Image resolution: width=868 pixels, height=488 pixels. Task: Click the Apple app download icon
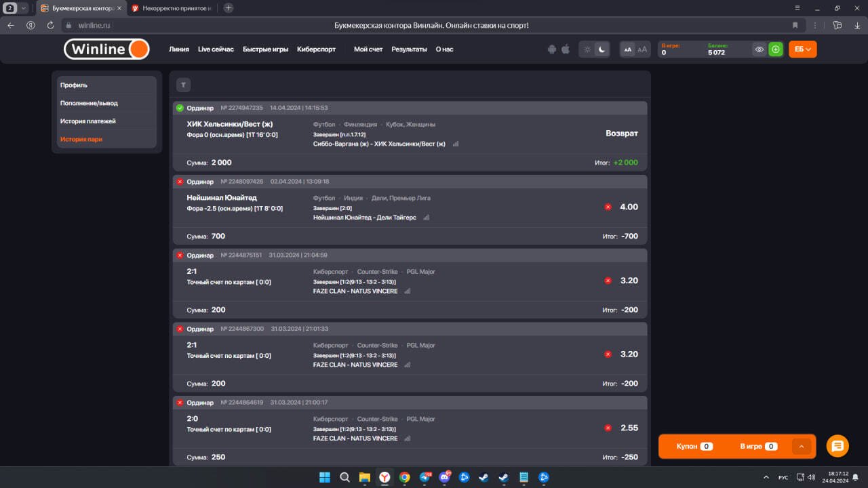coord(564,49)
